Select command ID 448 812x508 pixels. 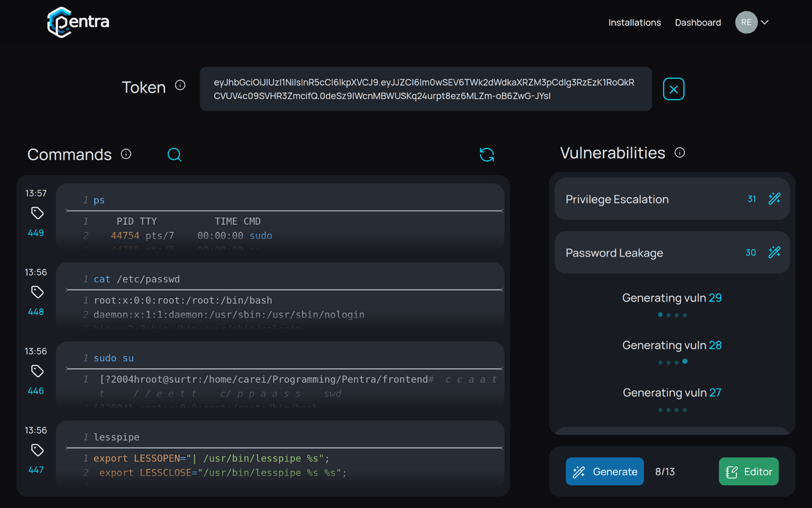click(36, 312)
